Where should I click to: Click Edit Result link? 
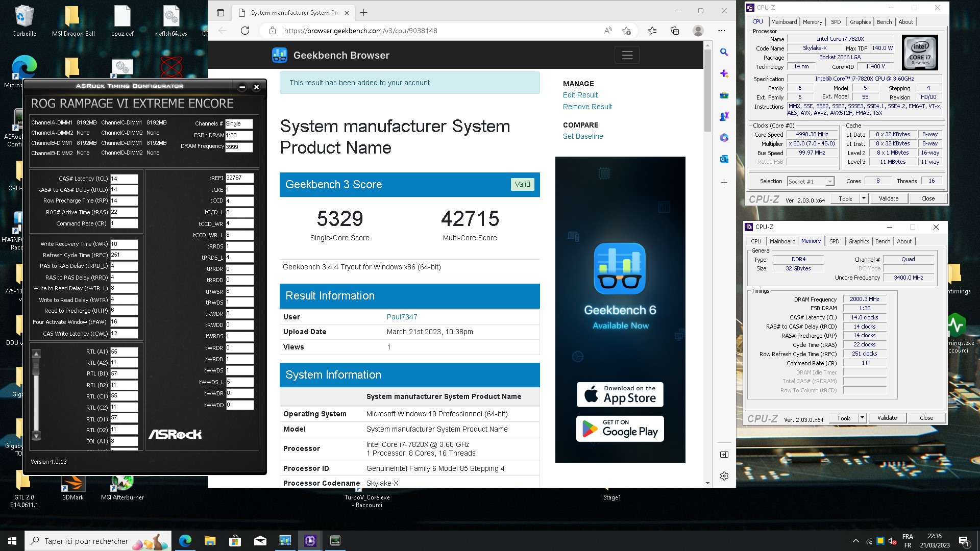tap(580, 95)
